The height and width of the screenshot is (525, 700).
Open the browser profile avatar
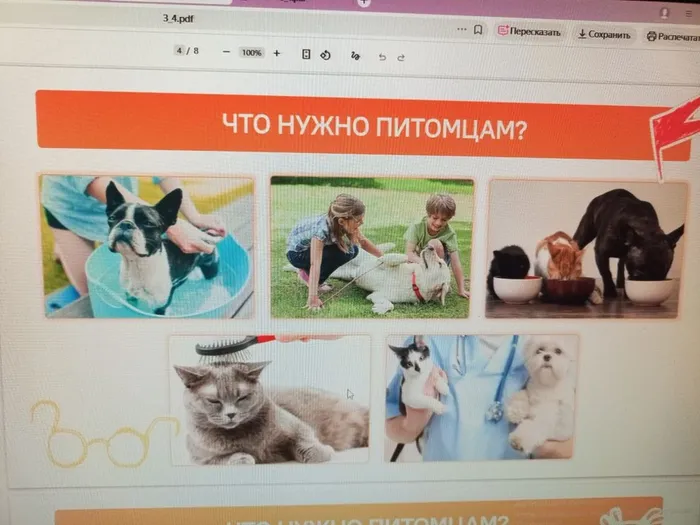(x=664, y=13)
